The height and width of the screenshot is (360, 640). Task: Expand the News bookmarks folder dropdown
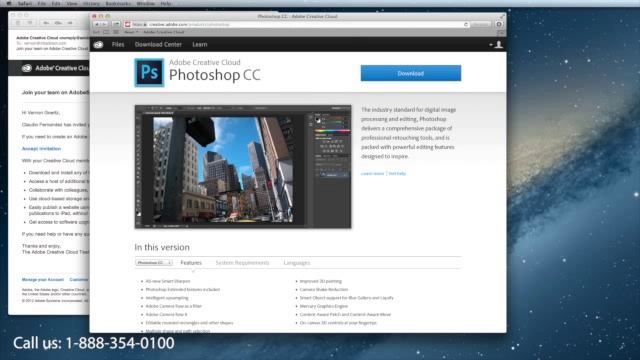pyautogui.click(x=131, y=32)
